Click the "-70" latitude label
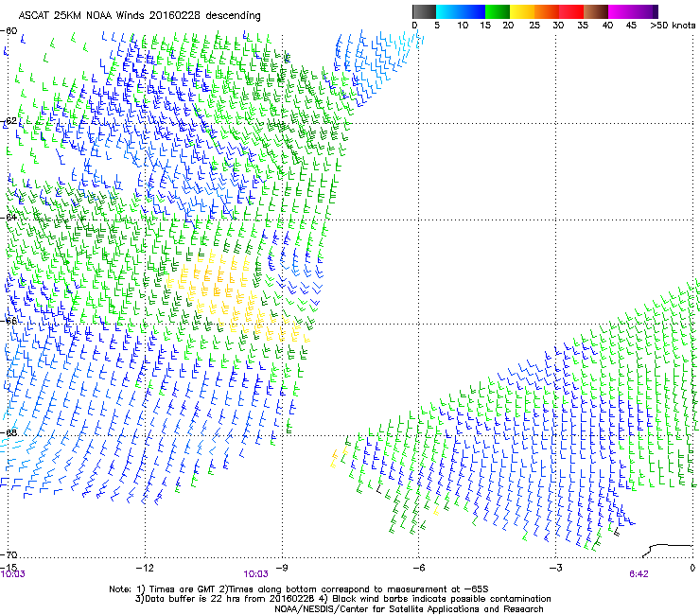700x615 pixels. 9,554
